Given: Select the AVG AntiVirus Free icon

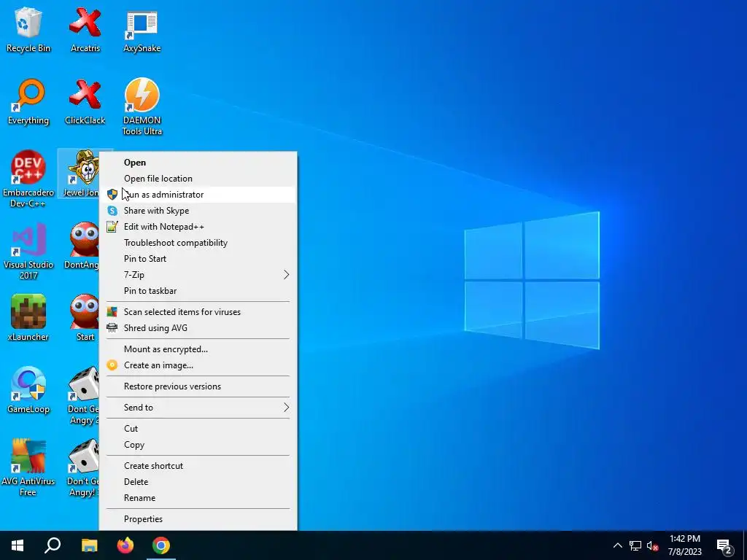Looking at the screenshot, I should coord(28,467).
